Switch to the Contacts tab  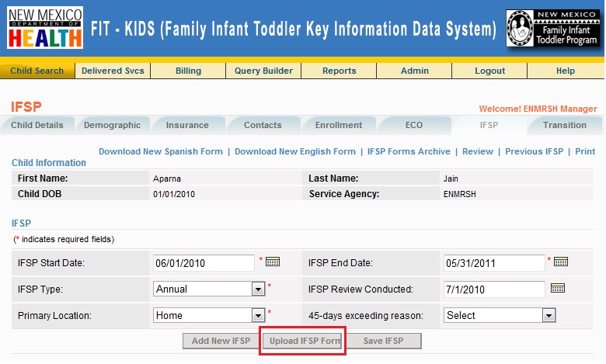[x=263, y=125]
